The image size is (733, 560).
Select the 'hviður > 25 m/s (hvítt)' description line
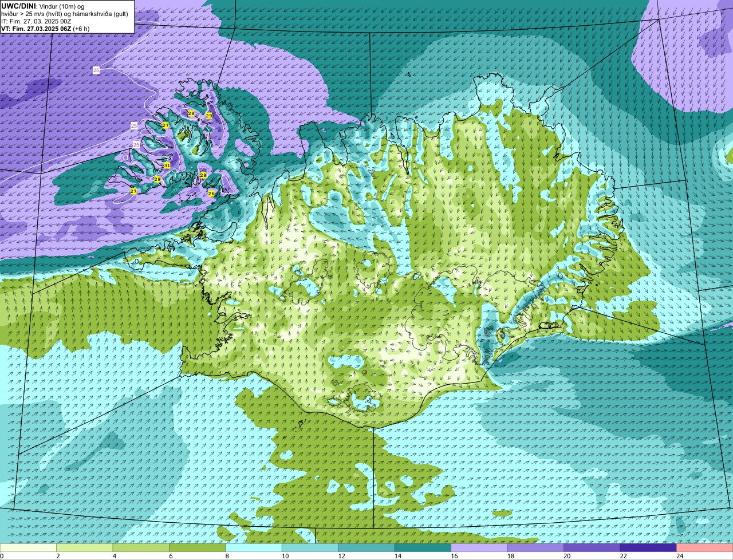coord(65,13)
